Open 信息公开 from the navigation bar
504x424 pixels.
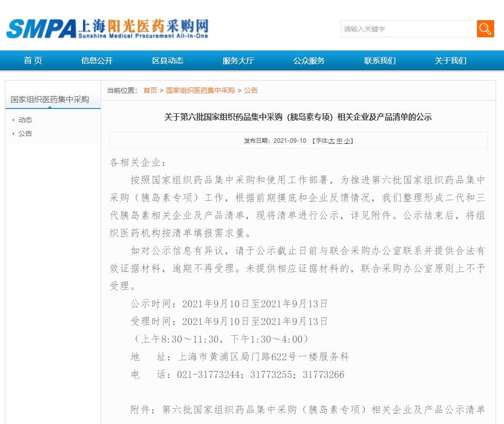pyautogui.click(x=96, y=60)
